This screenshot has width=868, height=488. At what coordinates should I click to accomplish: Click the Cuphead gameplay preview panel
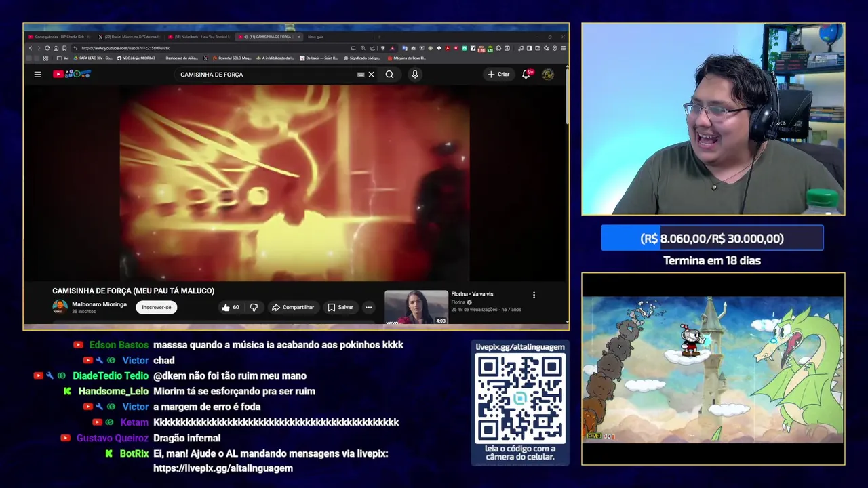tap(713, 369)
